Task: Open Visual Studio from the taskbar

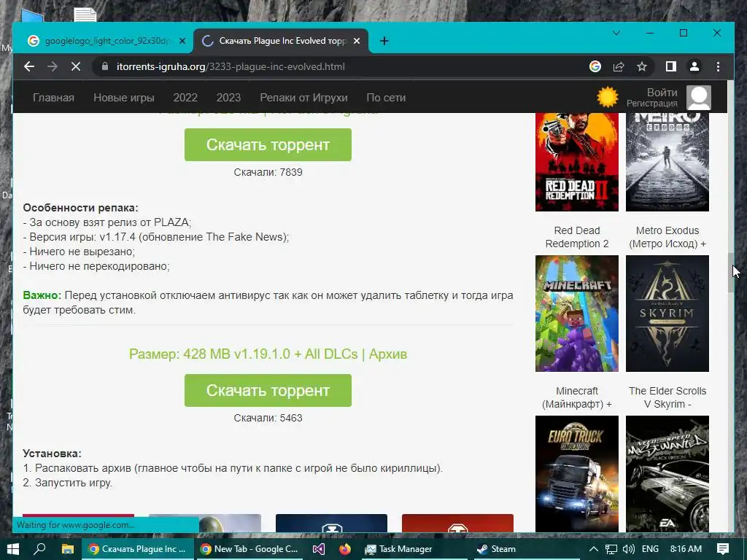Action: pyautogui.click(x=319, y=549)
